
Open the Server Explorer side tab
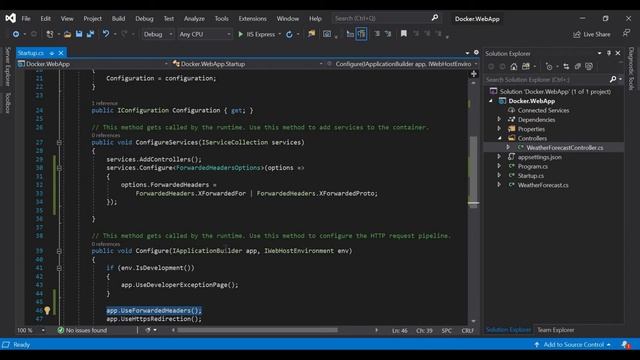[x=7, y=66]
